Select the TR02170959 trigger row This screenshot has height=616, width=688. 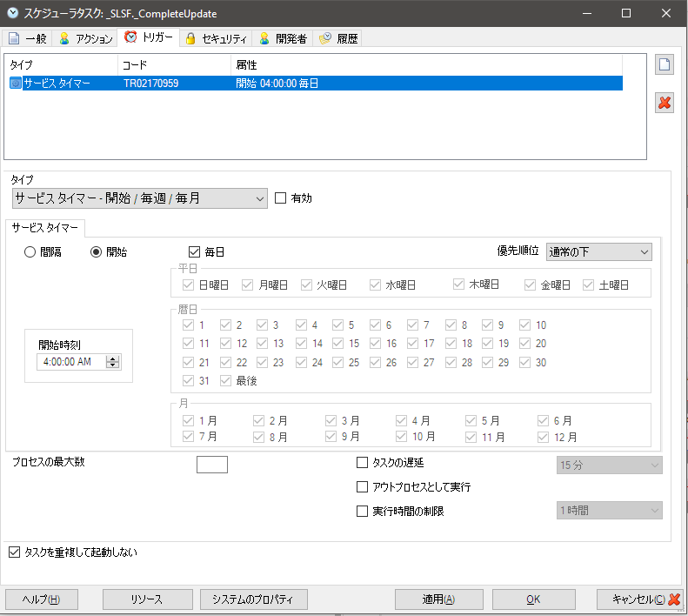[316, 83]
